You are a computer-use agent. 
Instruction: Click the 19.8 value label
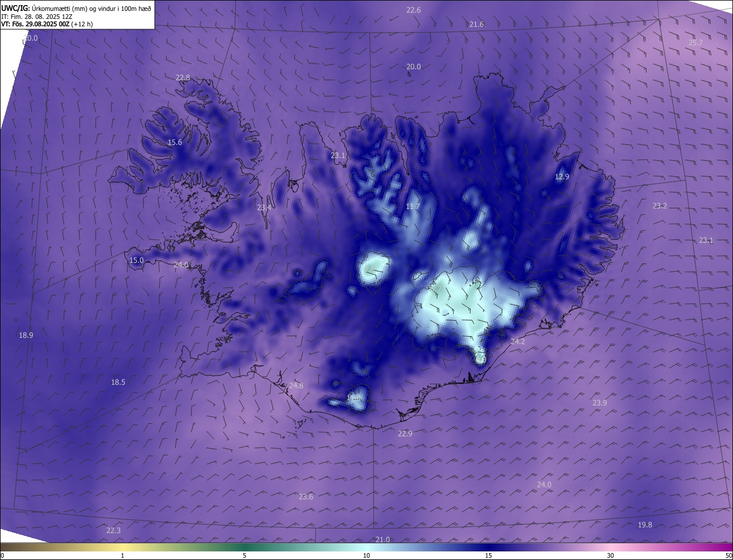pos(645,525)
